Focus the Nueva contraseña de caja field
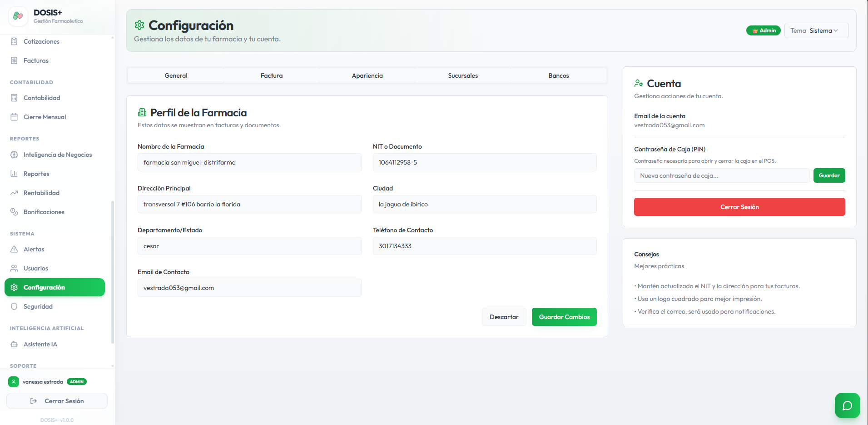The width and height of the screenshot is (868, 425). click(x=722, y=175)
